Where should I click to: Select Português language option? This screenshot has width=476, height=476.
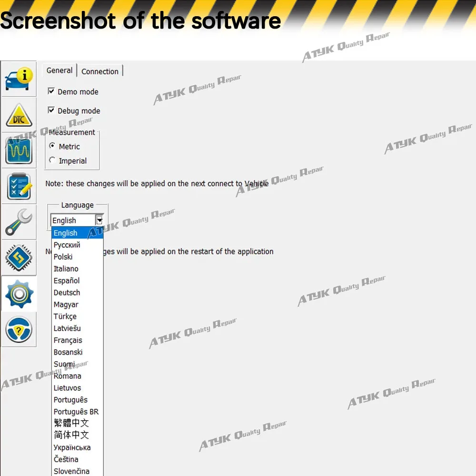pos(78,400)
